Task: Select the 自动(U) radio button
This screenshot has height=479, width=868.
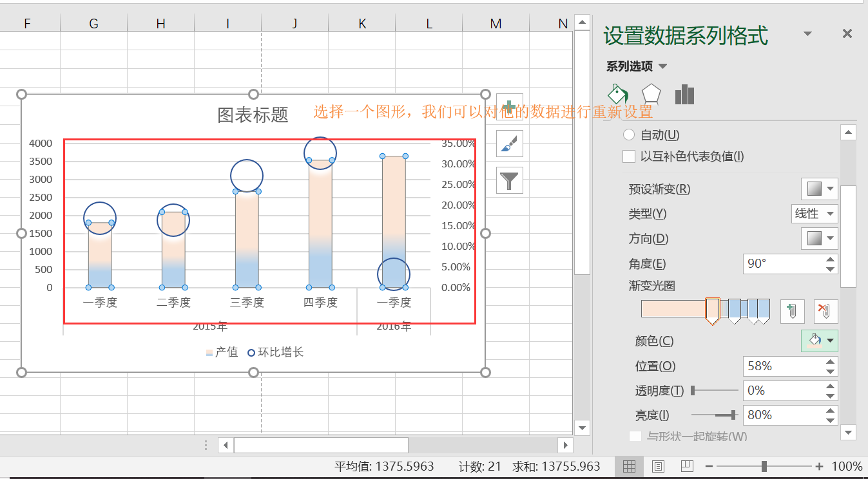Action: click(x=628, y=135)
